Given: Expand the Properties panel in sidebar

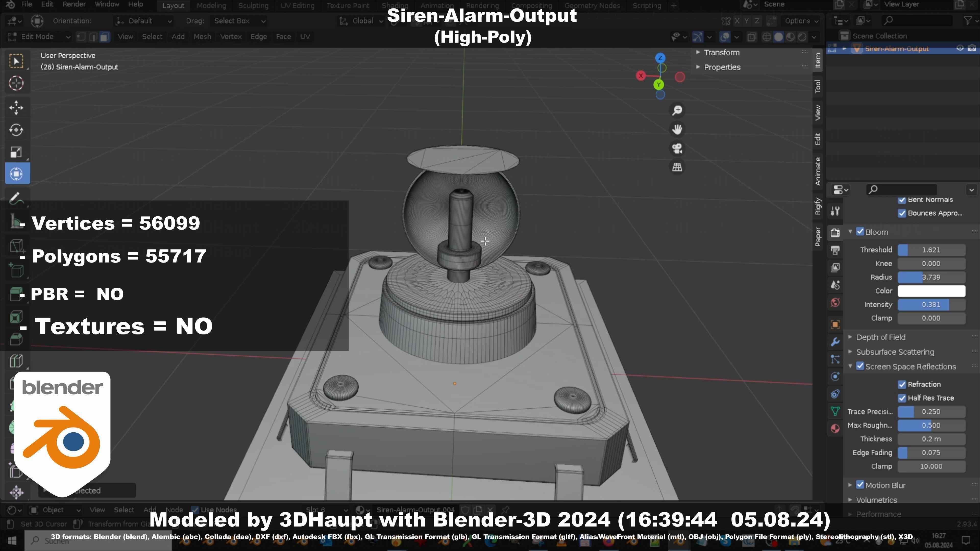Looking at the screenshot, I should (x=722, y=67).
